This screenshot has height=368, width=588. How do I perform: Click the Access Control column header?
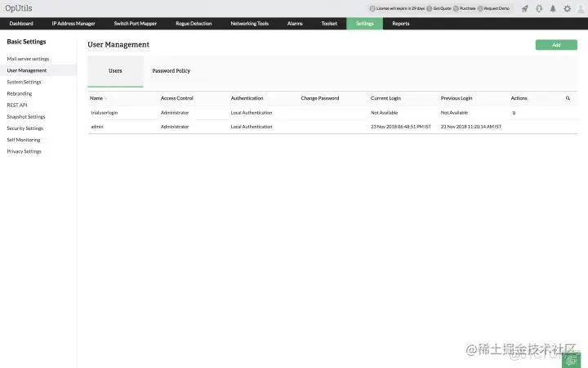tap(177, 98)
